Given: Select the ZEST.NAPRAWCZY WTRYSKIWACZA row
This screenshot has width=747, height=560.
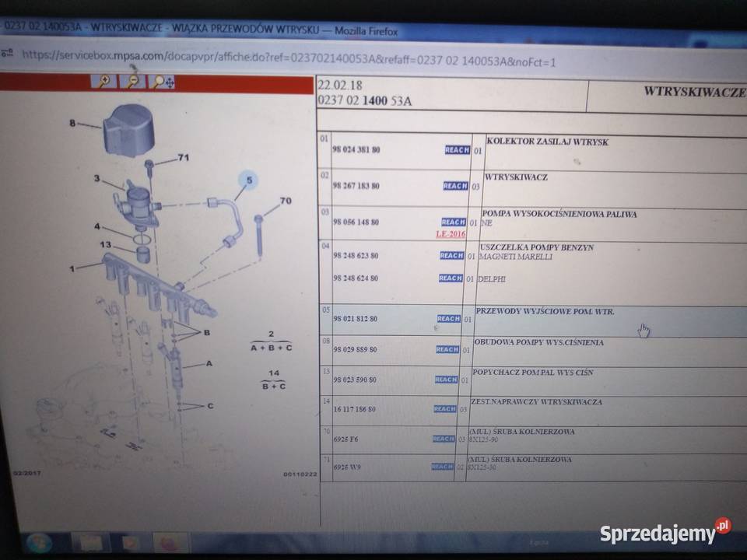Looking at the screenshot, I should click(x=537, y=402).
